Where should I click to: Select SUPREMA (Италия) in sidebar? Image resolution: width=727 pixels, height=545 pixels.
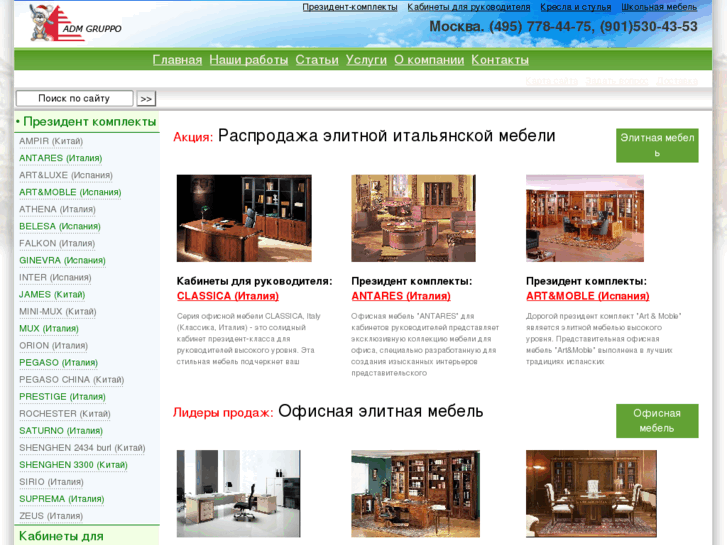(62, 499)
